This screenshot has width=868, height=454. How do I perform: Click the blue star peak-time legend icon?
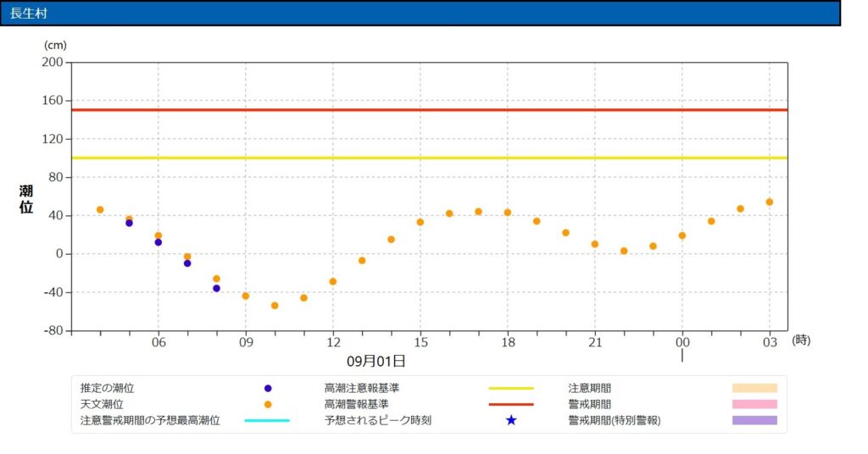click(x=511, y=420)
